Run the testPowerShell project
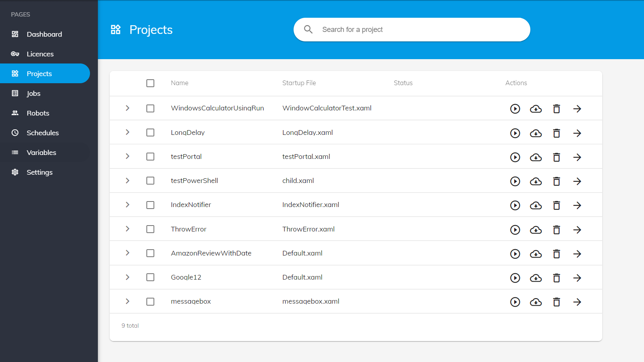 [x=515, y=181]
